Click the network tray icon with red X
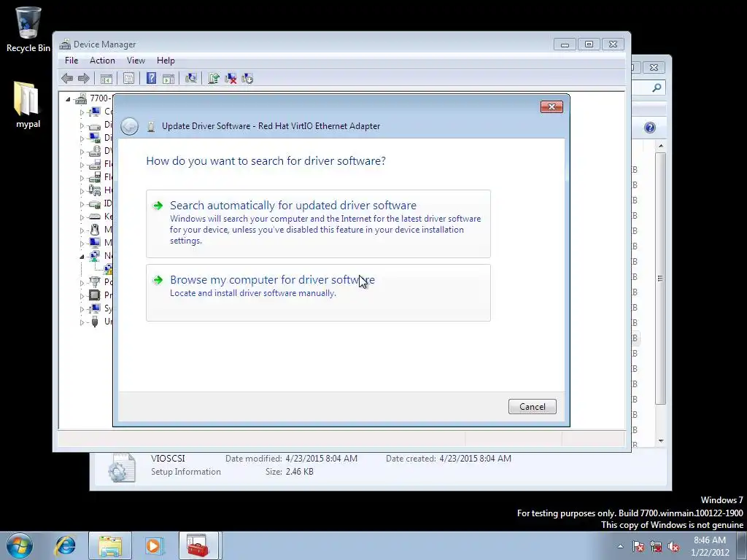Screen dimensions: 747x560 pyautogui.click(x=656, y=547)
